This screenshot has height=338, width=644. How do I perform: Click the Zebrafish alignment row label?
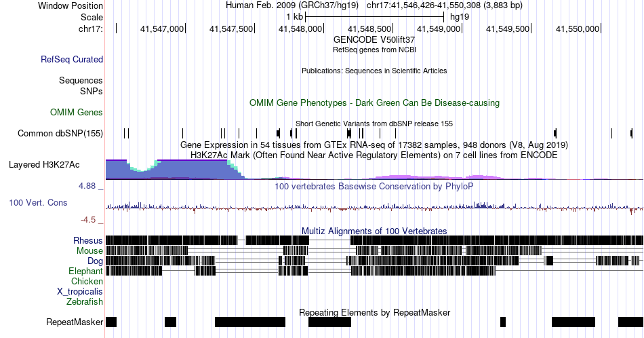[85, 301]
